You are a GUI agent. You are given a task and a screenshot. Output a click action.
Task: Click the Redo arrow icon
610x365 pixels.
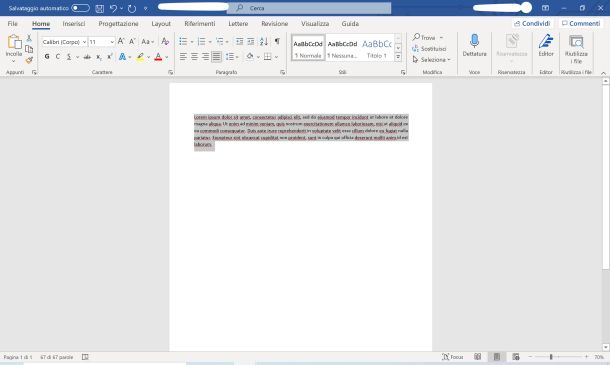[132, 8]
